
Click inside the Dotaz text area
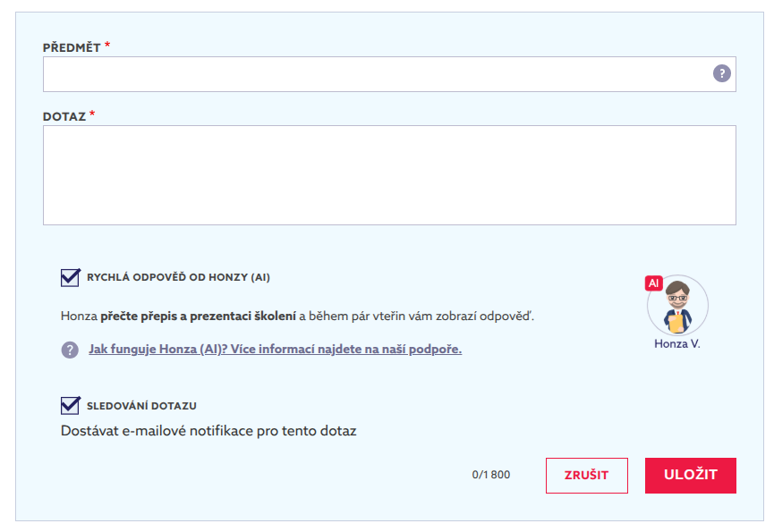(x=389, y=175)
